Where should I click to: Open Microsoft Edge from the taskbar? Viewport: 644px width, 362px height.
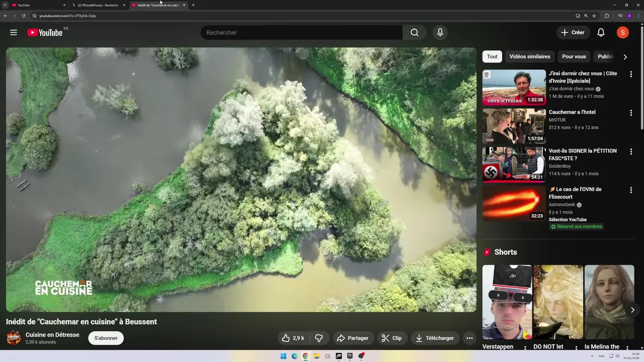pos(294,356)
